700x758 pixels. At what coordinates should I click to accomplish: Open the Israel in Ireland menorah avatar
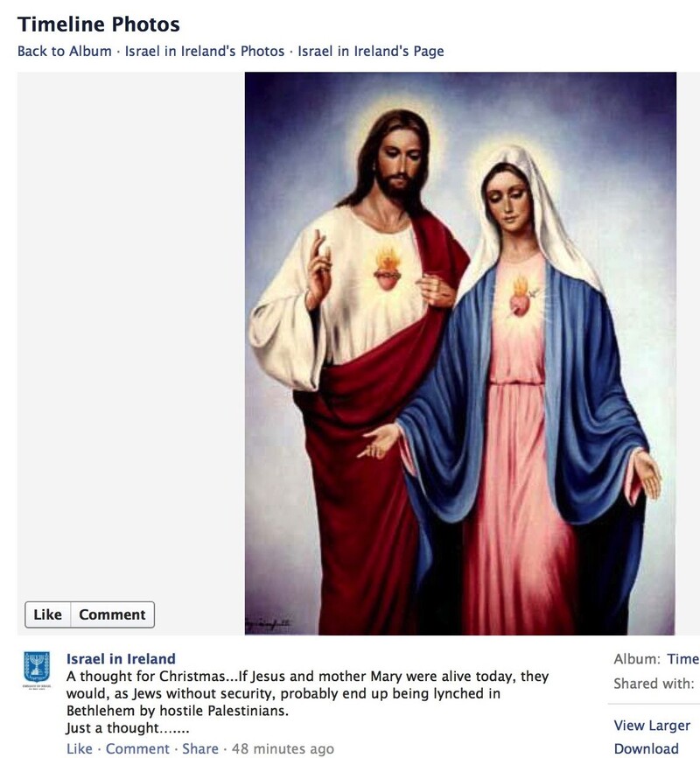(x=37, y=669)
